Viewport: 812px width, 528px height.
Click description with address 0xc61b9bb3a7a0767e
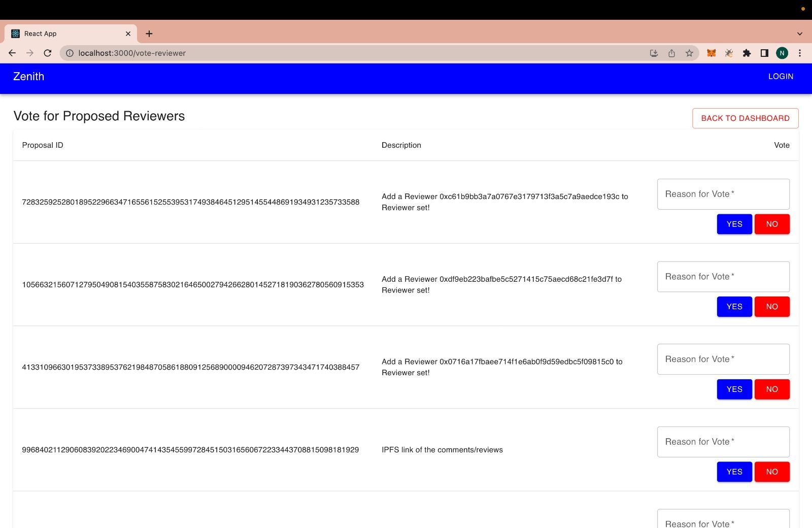click(505, 202)
